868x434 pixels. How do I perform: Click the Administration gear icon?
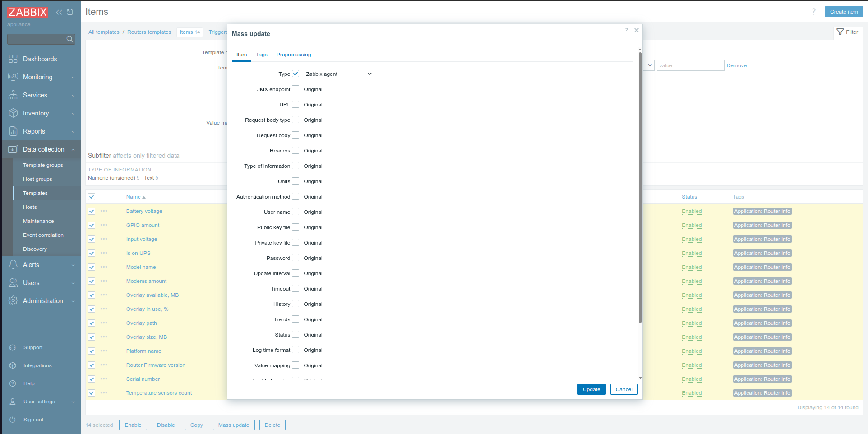13,301
